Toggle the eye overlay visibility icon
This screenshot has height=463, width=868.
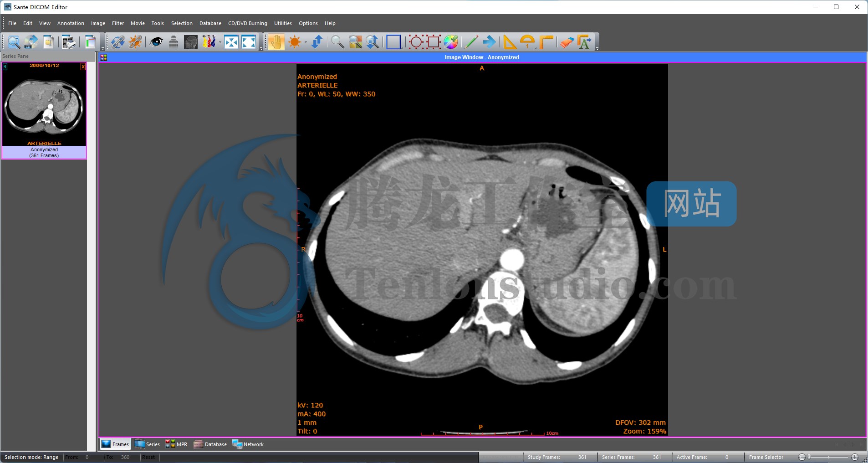pos(156,42)
